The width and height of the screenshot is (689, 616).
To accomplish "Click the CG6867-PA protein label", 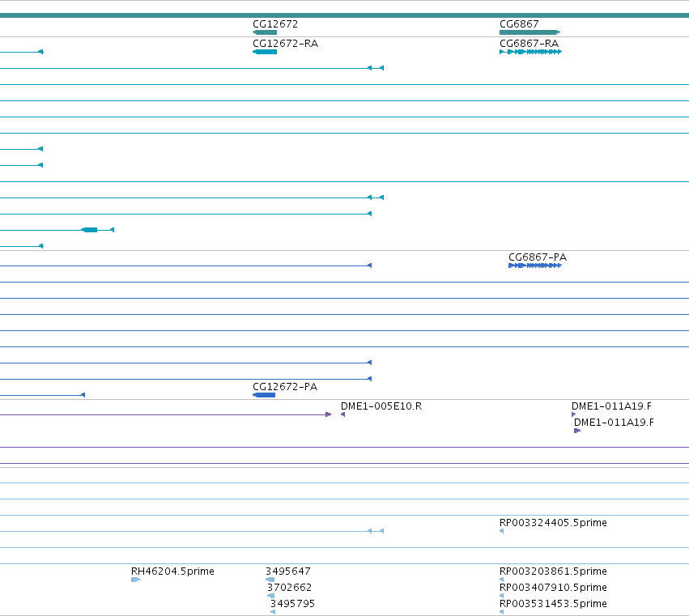I will (x=538, y=257).
